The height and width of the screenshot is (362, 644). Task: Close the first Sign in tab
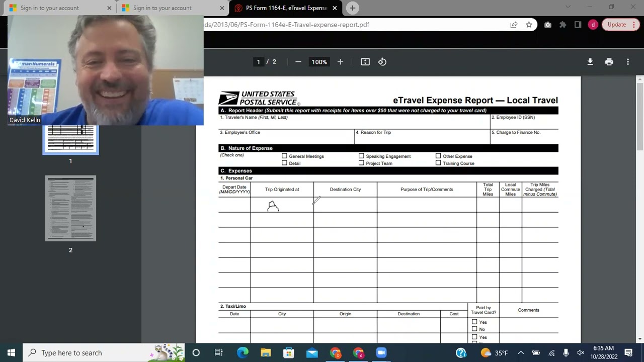tap(109, 8)
